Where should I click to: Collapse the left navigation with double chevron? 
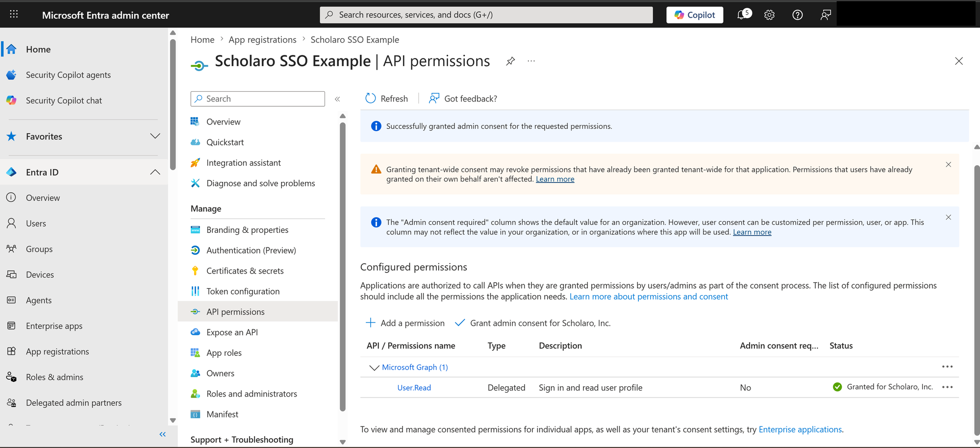[x=162, y=434]
